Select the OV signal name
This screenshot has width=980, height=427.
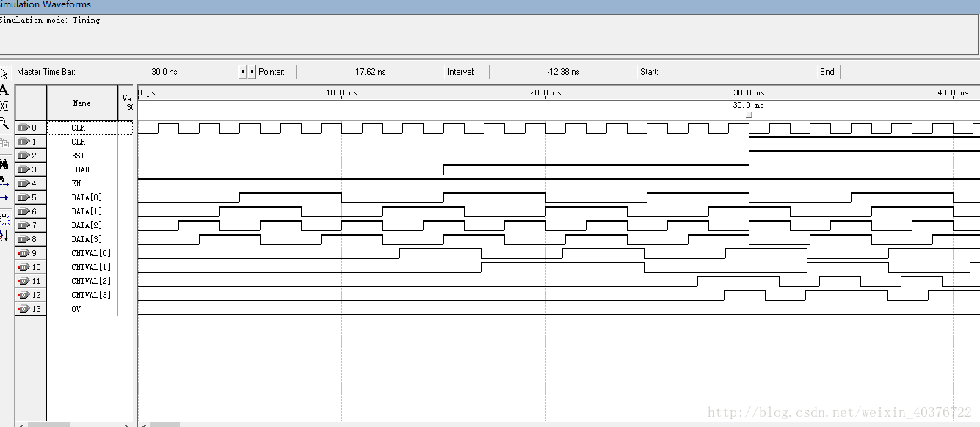76,309
